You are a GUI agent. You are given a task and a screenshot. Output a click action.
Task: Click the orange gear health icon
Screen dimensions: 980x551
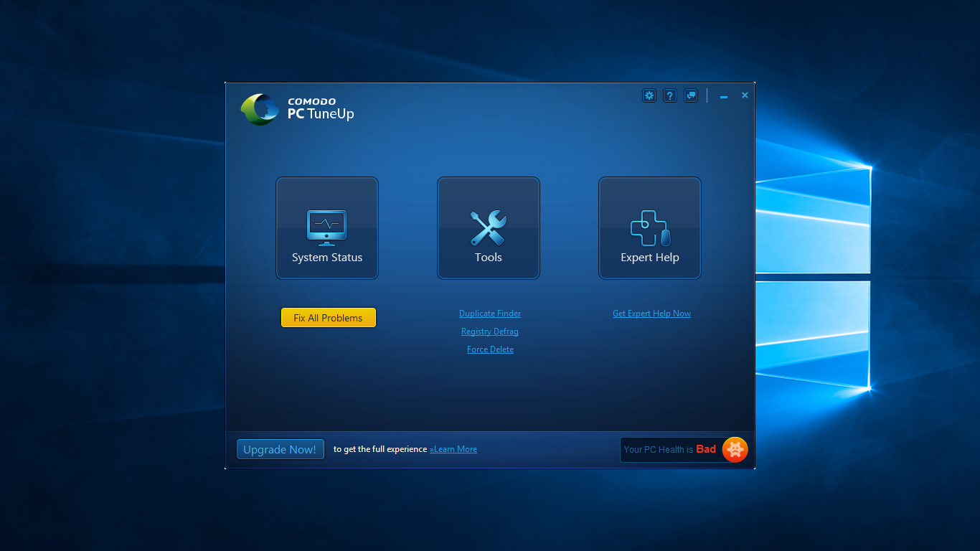click(x=735, y=449)
